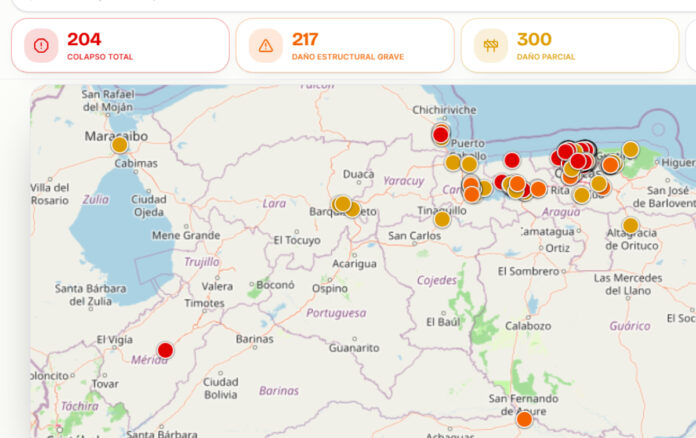Select the orange marker at San Fernando de Apure
Screen dimensions: 696x438
(524, 419)
